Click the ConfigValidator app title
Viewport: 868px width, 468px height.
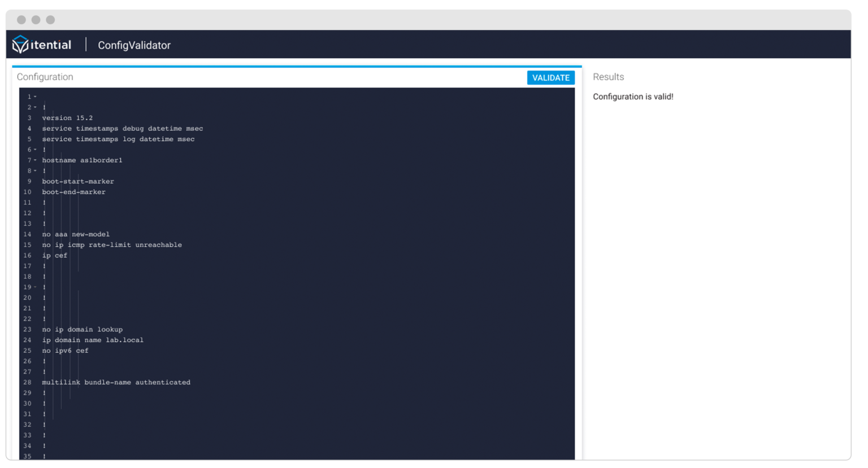[x=134, y=45]
